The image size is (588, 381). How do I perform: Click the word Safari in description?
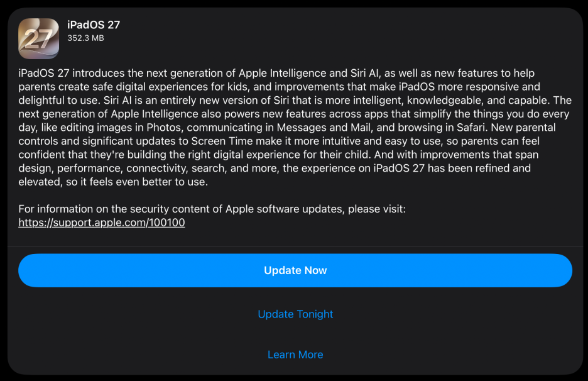click(471, 128)
